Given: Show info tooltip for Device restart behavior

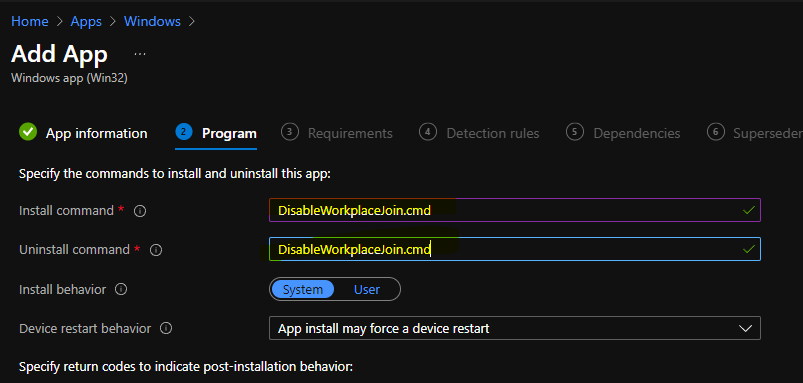Looking at the screenshot, I should click(166, 328).
